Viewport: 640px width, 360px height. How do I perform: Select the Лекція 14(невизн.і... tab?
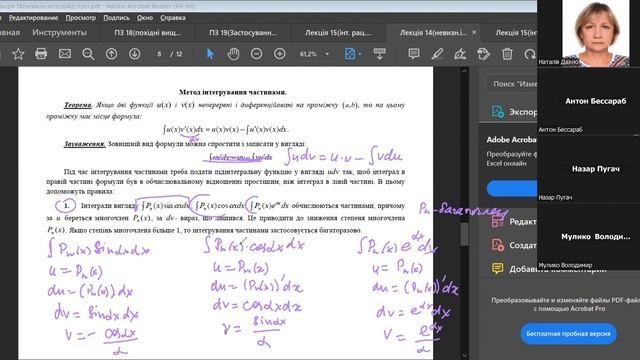(433, 33)
